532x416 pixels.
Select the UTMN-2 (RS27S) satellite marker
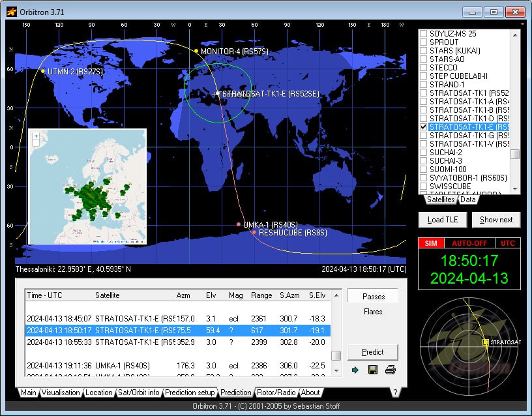[x=43, y=71]
